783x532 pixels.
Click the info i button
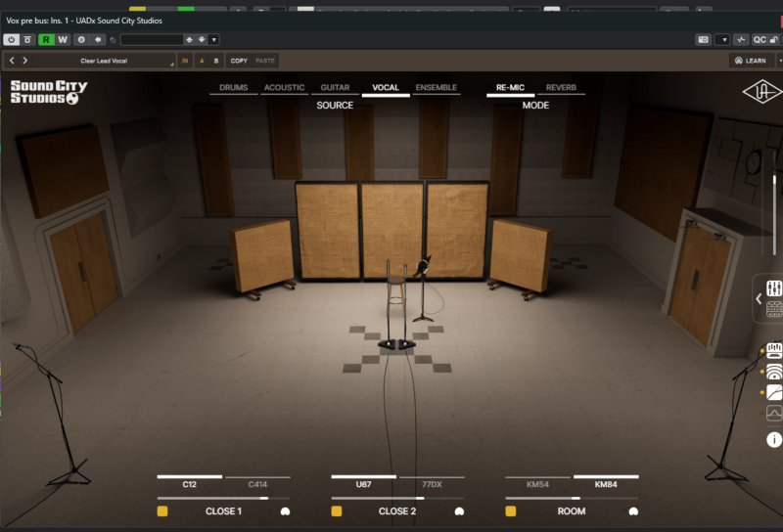pyautogui.click(x=774, y=440)
